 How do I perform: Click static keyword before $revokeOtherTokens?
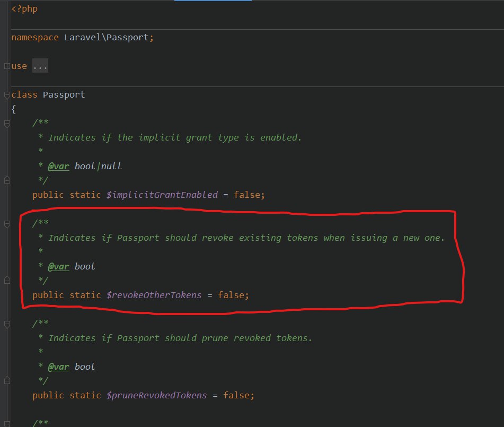(x=85, y=295)
